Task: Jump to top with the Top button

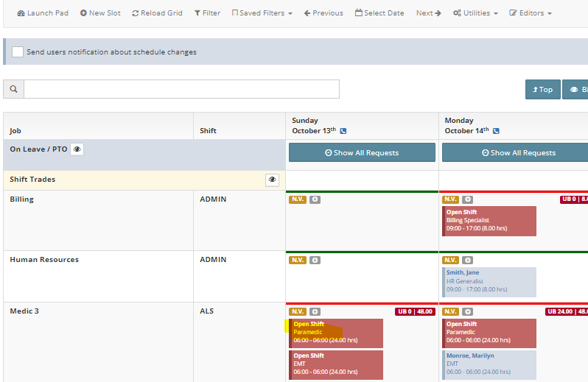Action: (x=542, y=90)
